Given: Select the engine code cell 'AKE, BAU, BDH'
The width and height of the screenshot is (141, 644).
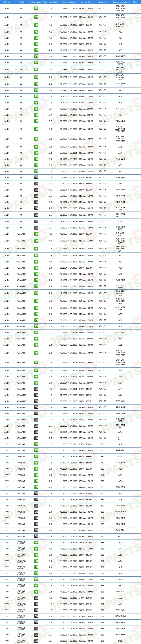Looking at the screenshot, I should coord(120,420).
